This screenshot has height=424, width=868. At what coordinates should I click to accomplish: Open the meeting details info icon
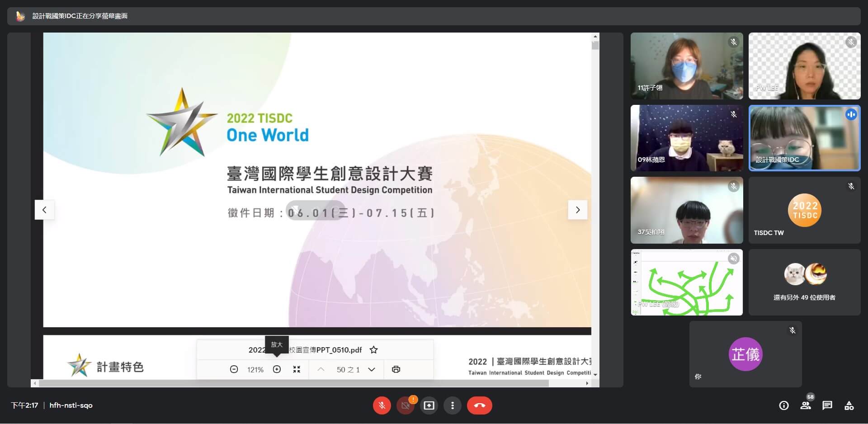pyautogui.click(x=784, y=405)
